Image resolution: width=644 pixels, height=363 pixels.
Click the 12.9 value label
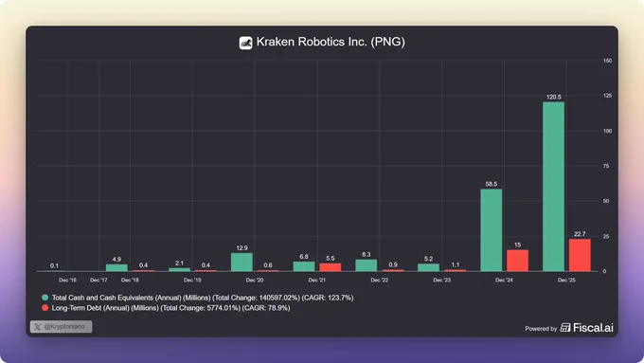pos(241,248)
